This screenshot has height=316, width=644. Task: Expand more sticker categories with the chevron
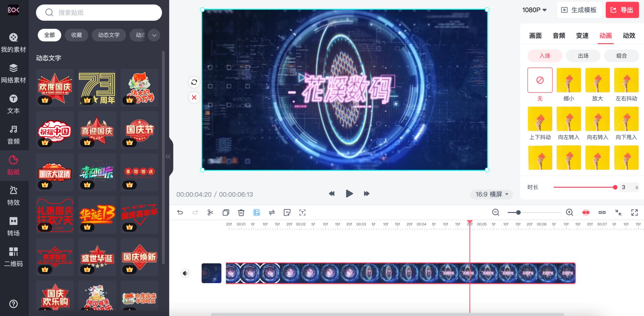coord(154,35)
